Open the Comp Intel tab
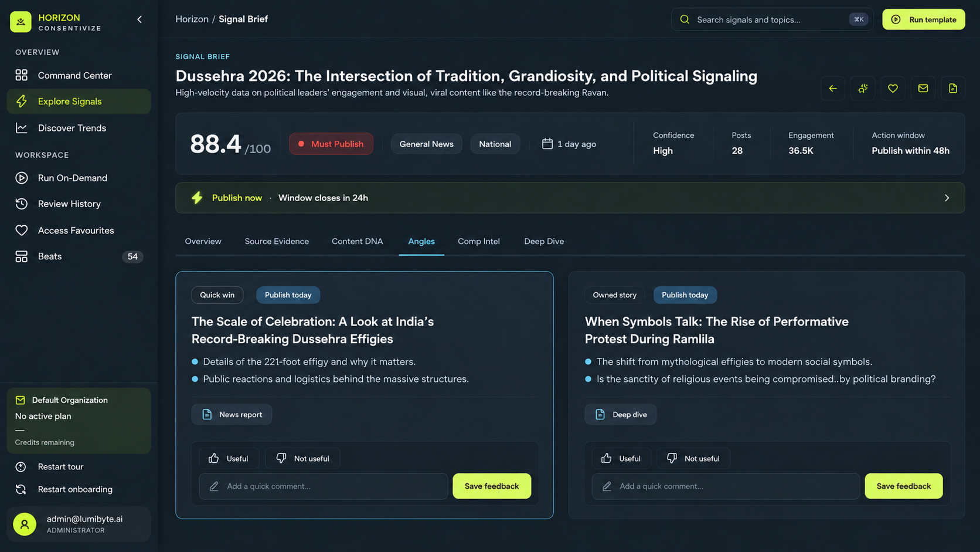Screen dimensions: 980x552 pos(479,242)
